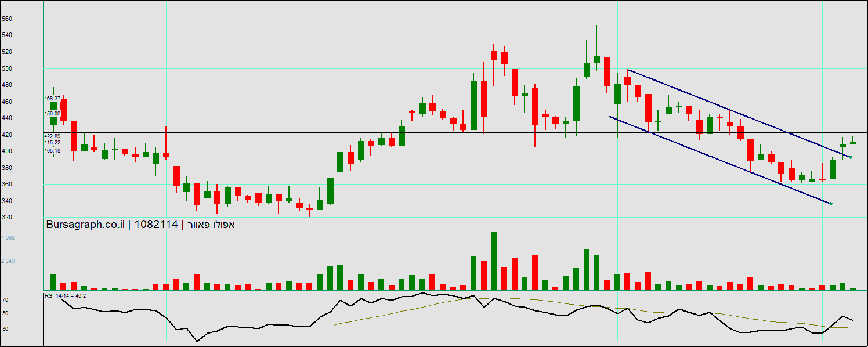Click the 415.22 price level label
The width and height of the screenshot is (868, 347).
pyautogui.click(x=52, y=142)
